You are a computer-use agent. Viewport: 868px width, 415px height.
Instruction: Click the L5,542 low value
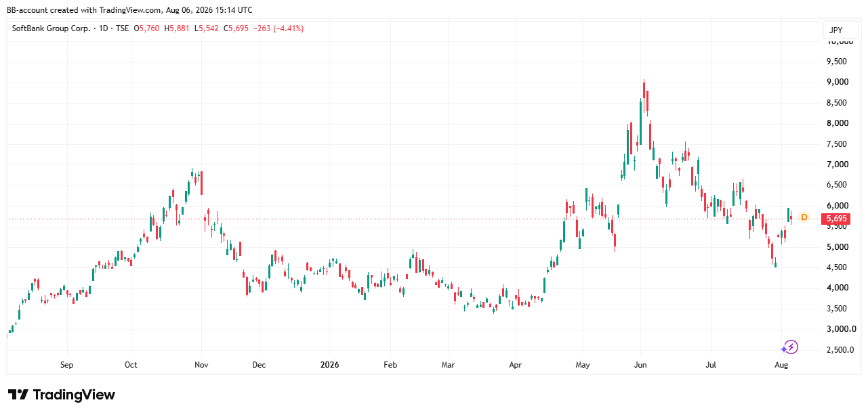[207, 28]
